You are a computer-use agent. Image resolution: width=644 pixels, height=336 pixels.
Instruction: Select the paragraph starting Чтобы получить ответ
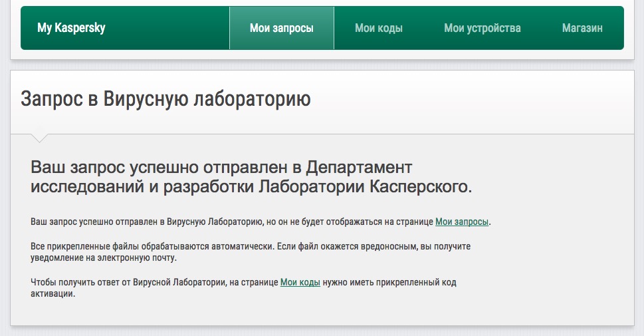tap(243, 288)
